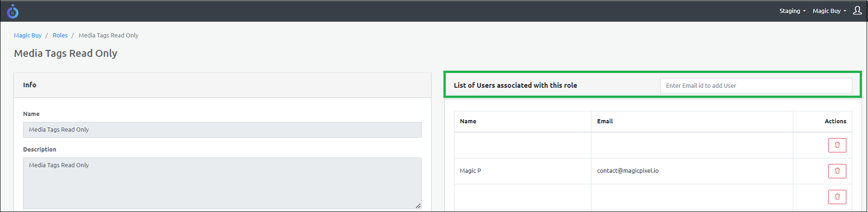Image resolution: width=868 pixels, height=212 pixels.
Task: Click inside the Description textarea
Action: click(x=222, y=183)
